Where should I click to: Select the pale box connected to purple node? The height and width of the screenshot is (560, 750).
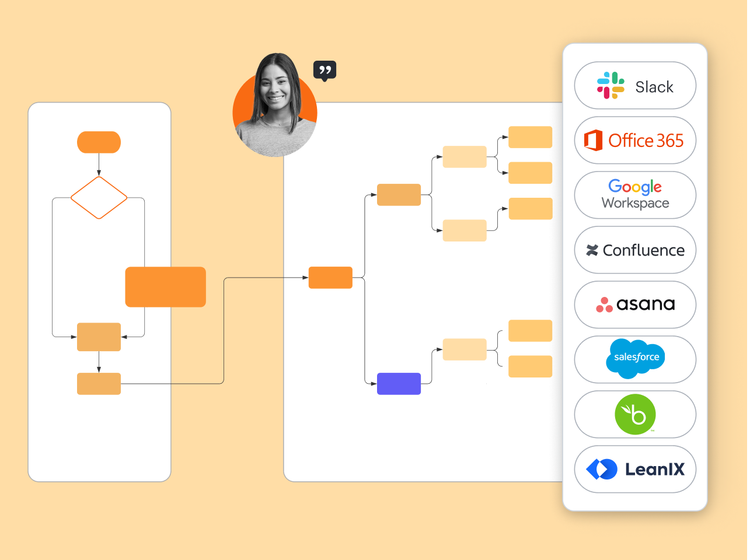465,349
